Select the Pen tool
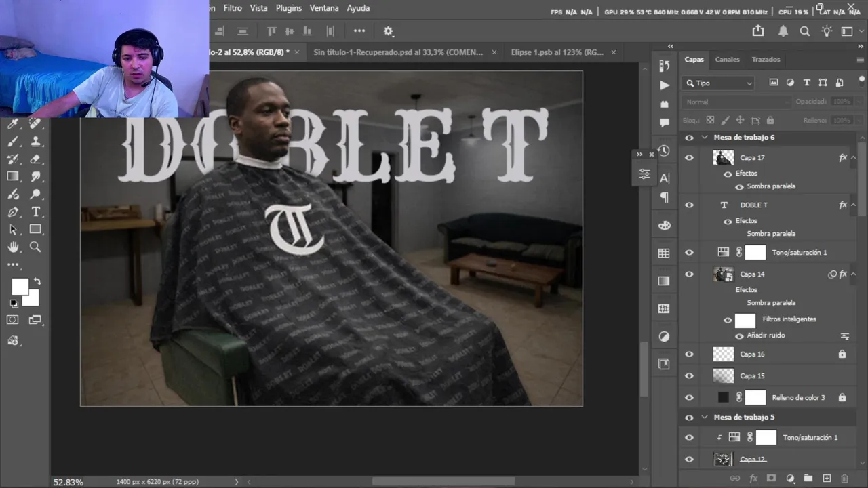The height and width of the screenshot is (488, 868). 13,212
